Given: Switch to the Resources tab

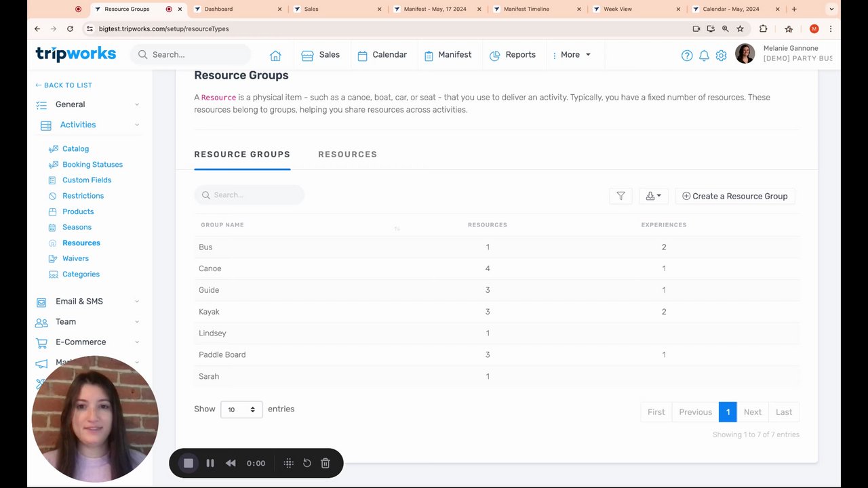Looking at the screenshot, I should point(347,155).
